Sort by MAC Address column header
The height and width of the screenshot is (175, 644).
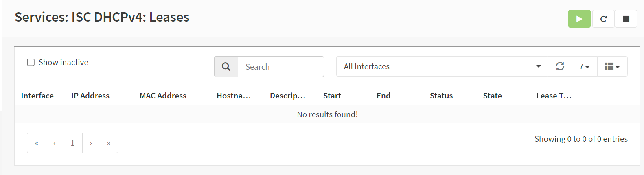(x=163, y=96)
